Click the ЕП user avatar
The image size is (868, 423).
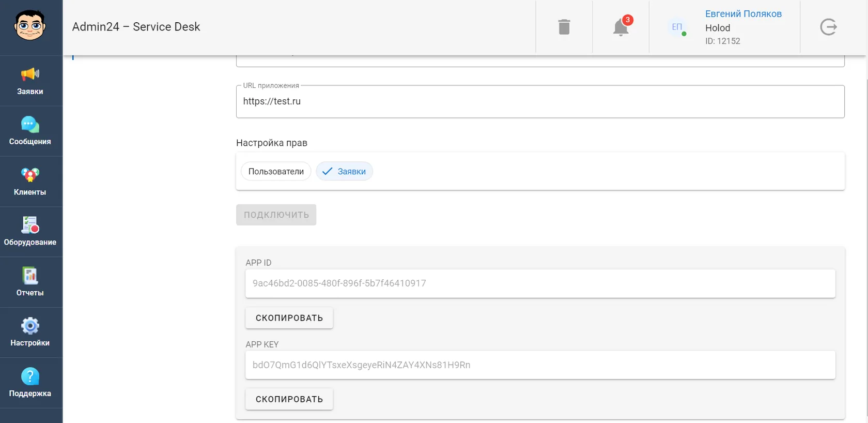pyautogui.click(x=677, y=27)
